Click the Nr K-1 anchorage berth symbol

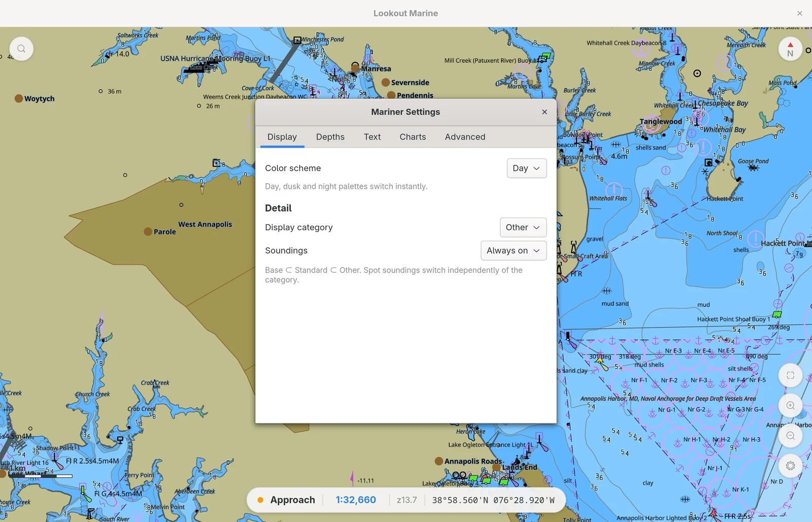coord(727,492)
